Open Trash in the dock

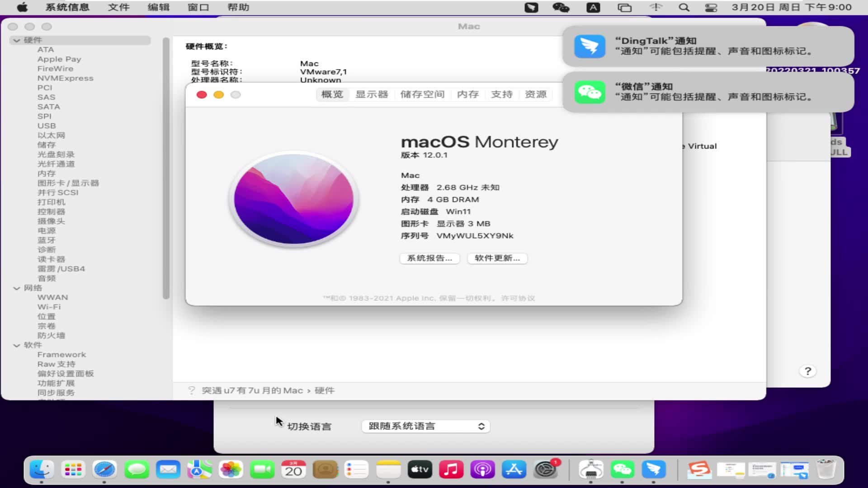(x=826, y=470)
